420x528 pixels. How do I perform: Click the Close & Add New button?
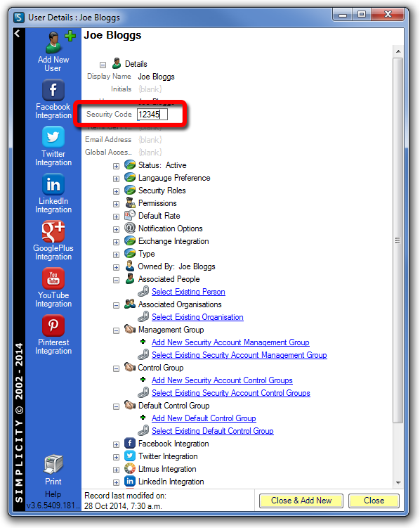click(301, 501)
